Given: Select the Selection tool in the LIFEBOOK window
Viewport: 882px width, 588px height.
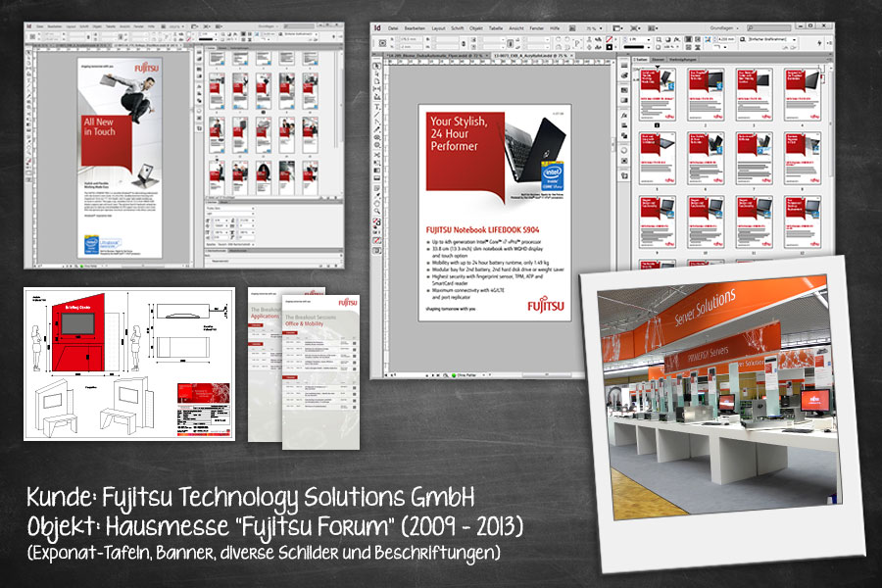Looking at the screenshot, I should tap(377, 66).
